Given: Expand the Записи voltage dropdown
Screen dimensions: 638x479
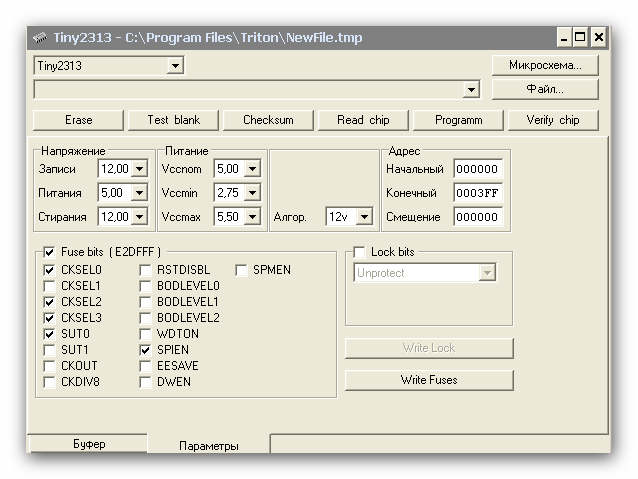Looking at the screenshot, I should coord(139,169).
